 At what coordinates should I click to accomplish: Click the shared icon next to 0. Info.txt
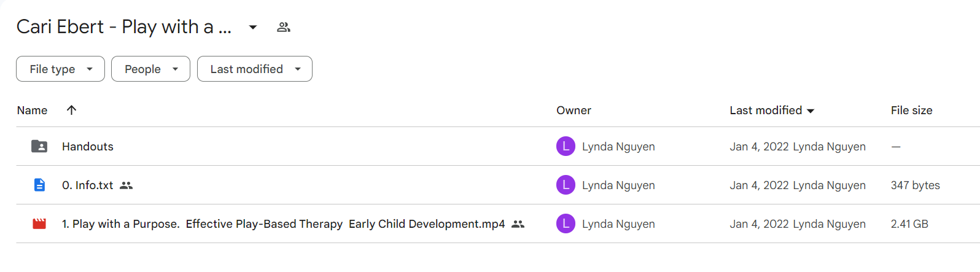[x=126, y=185]
